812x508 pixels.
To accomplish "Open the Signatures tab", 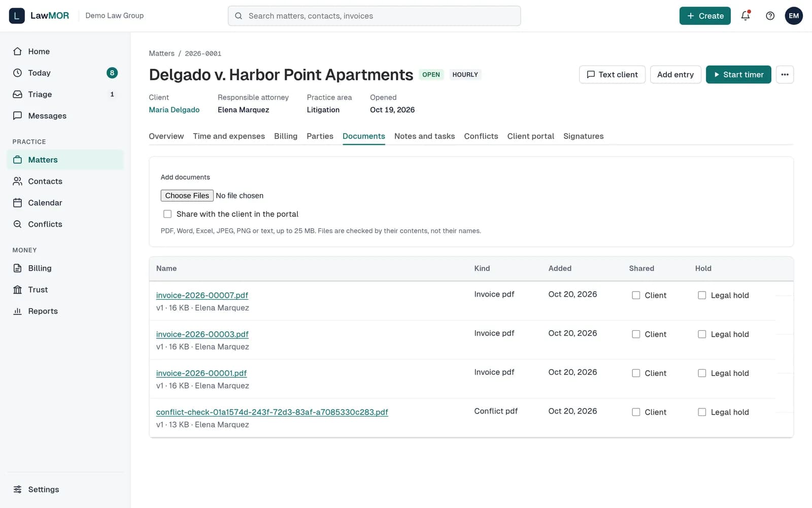I will click(x=583, y=136).
